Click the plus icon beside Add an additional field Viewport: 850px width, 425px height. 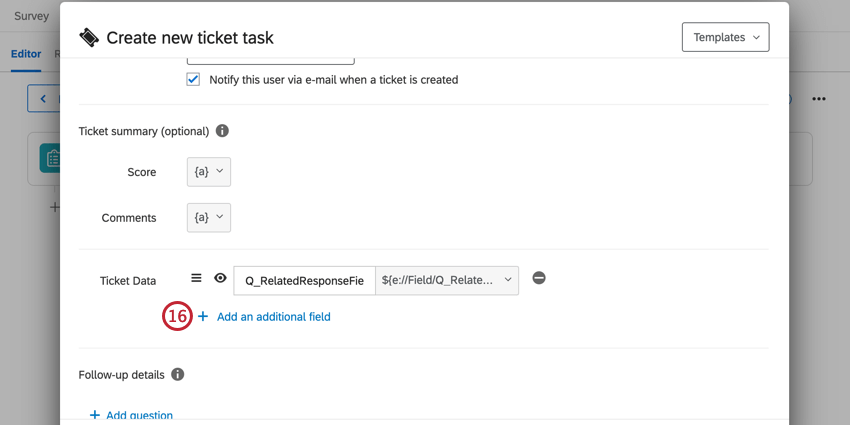tap(203, 317)
